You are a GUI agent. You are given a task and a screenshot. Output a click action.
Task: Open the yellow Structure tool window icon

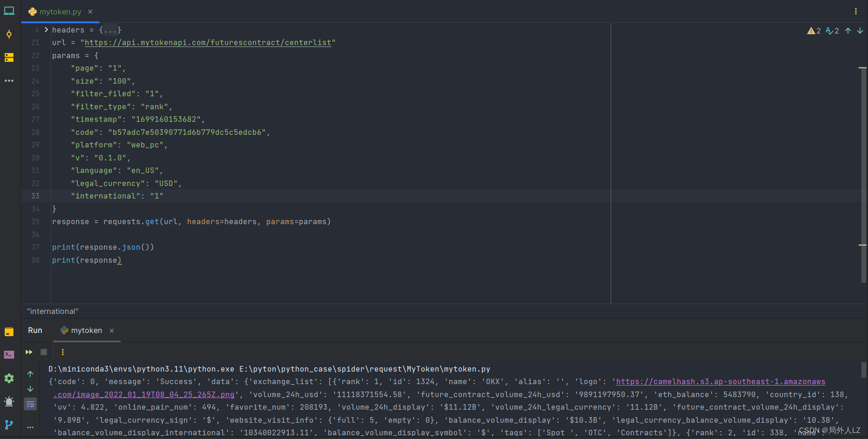(9, 57)
